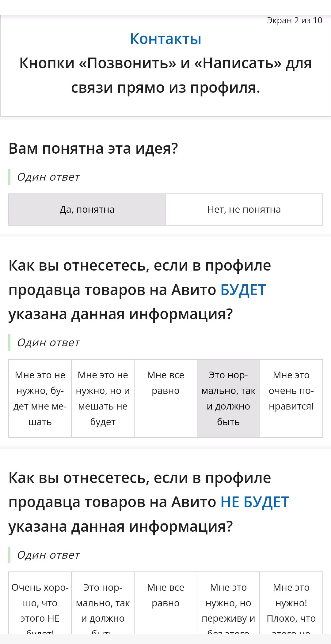The height and width of the screenshot is (644, 331).
Task: Select "Очень хорошо, что этого НЕ будет!"
Action: tap(40, 603)
